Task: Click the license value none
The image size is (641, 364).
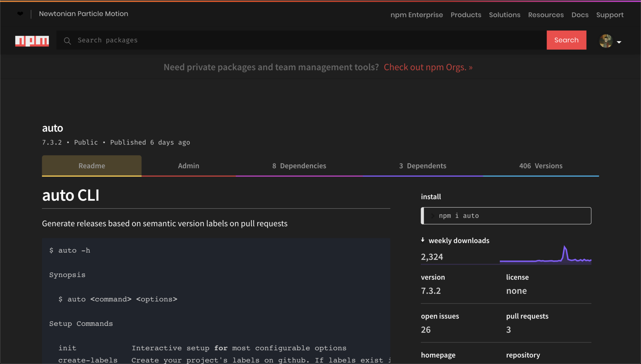Action: [516, 291]
